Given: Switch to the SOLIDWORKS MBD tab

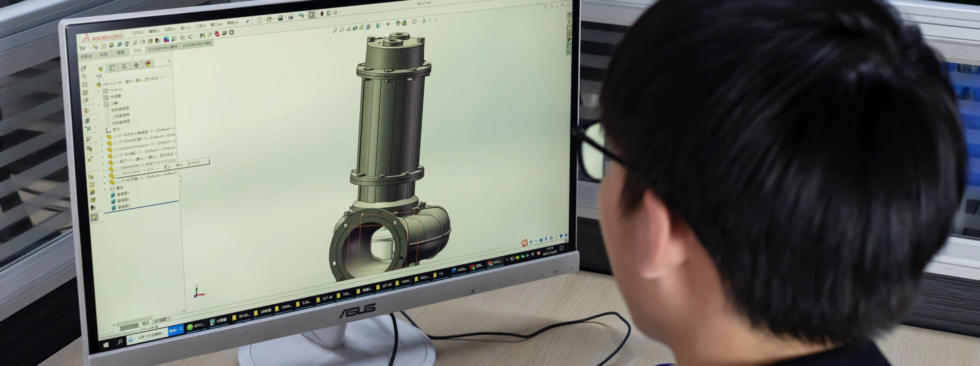Looking at the screenshot, I should point(197,44).
